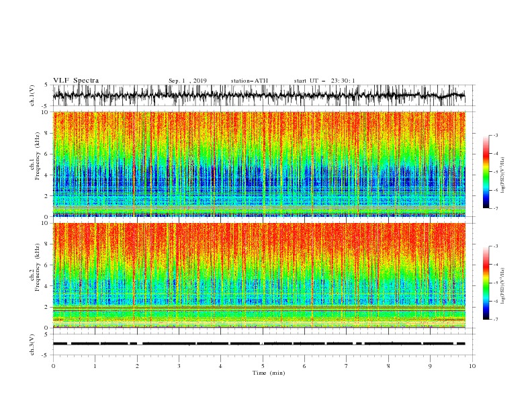This screenshot has width=532, height=411.
Task: Click the "-3" label on ch.2 color bar
Action: click(x=495, y=246)
